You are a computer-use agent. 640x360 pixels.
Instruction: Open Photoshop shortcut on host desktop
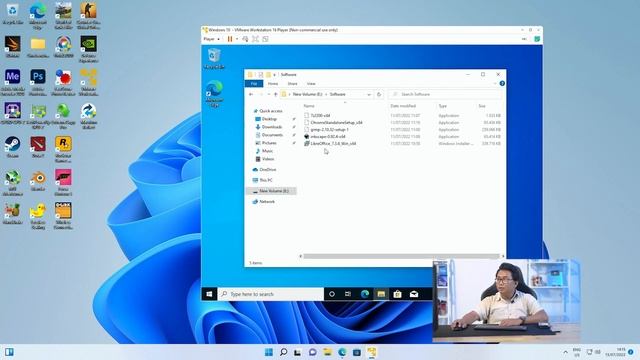click(x=38, y=82)
